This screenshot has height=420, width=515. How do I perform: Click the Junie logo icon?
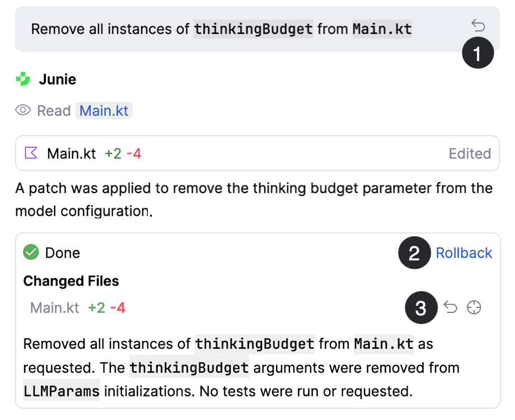[x=22, y=79]
